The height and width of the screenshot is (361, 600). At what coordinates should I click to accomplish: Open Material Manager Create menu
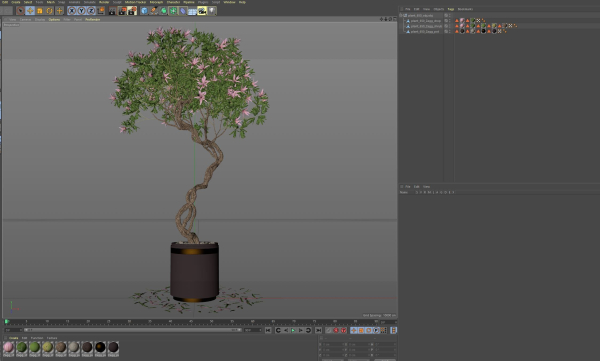13,338
